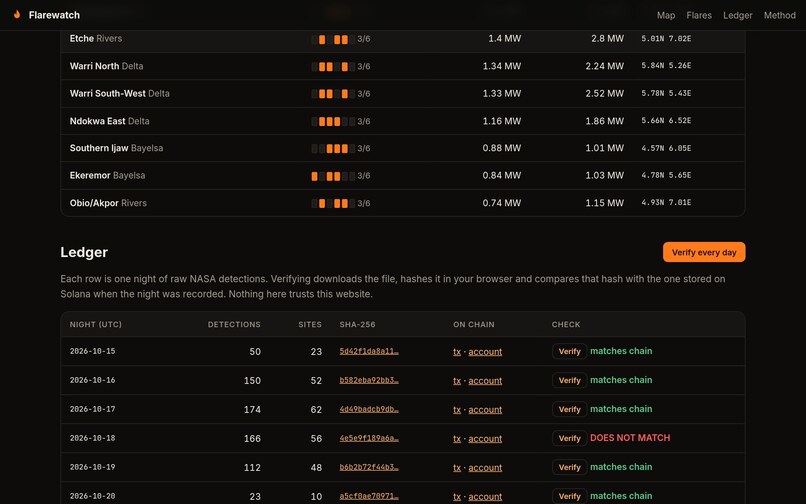Open the tx link for 2026-10-15
Viewport: 806px width, 504px height.
pyautogui.click(x=457, y=352)
